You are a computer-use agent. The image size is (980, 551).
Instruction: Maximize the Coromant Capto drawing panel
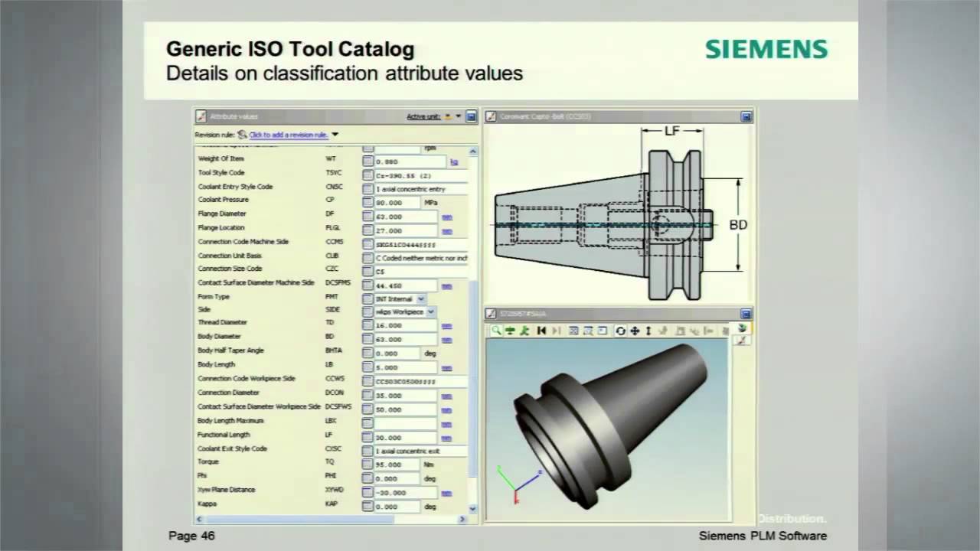click(746, 117)
